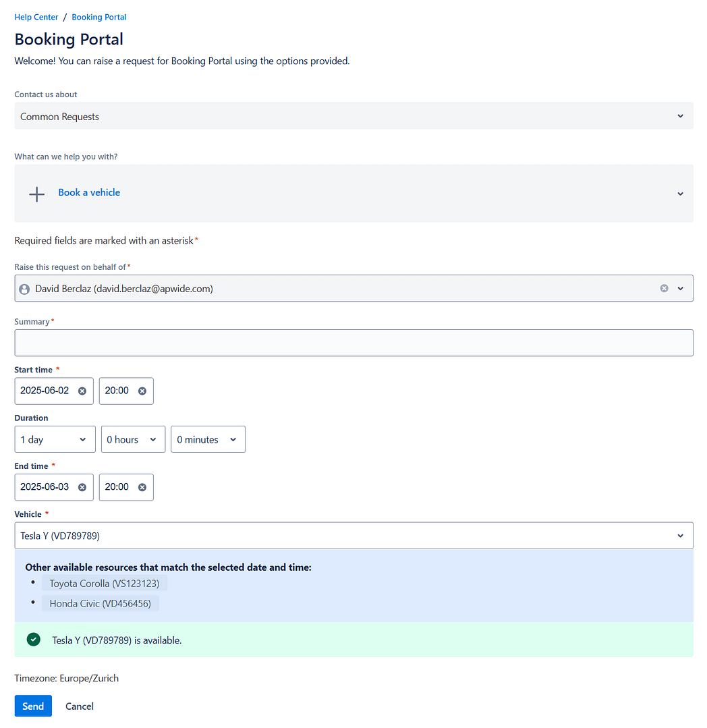Clear the end time field with its X icon

142,486
